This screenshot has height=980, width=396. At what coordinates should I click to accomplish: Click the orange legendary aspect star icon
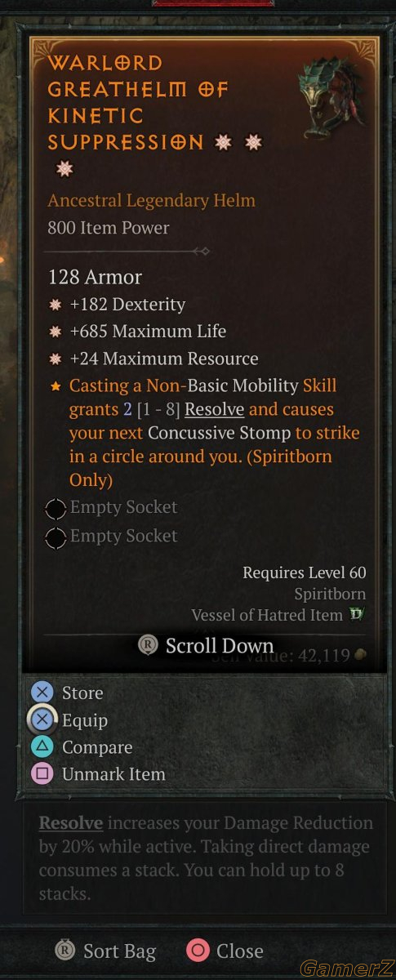tap(56, 385)
